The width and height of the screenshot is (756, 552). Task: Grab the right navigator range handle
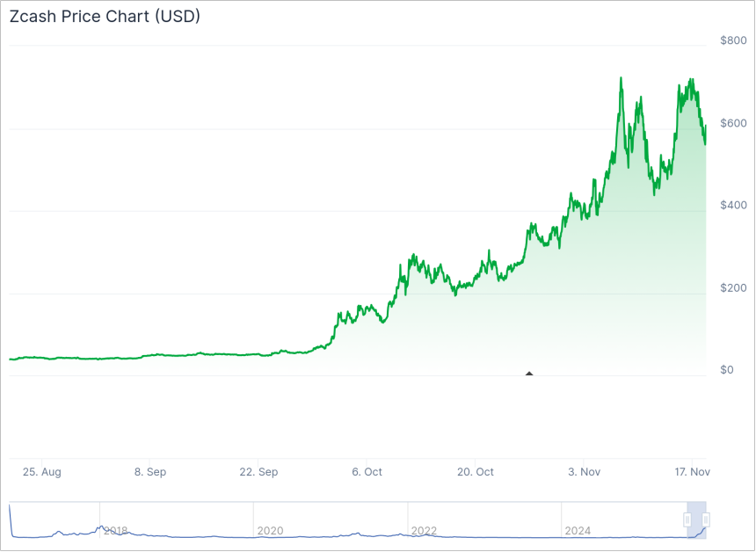pos(705,519)
